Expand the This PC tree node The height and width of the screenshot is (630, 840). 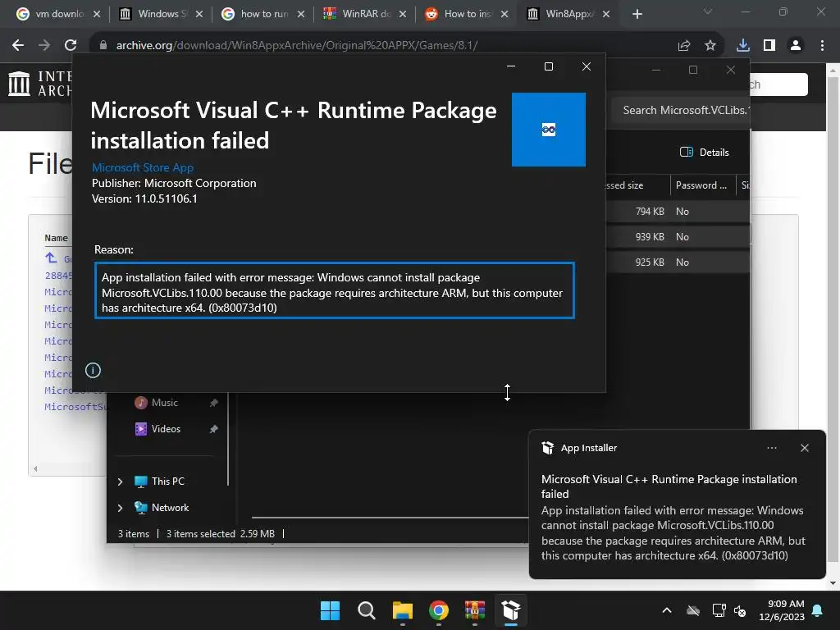[120, 482]
